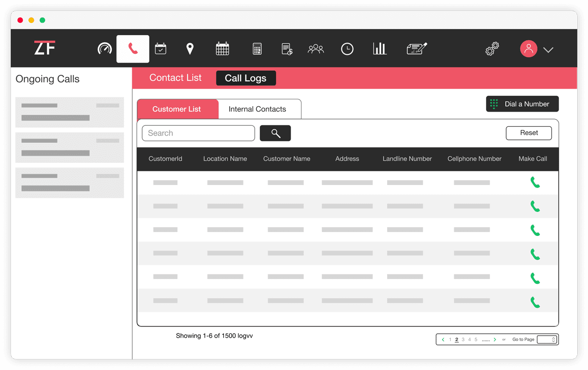
Task: Select page 2 in pagination
Action: pos(457,340)
